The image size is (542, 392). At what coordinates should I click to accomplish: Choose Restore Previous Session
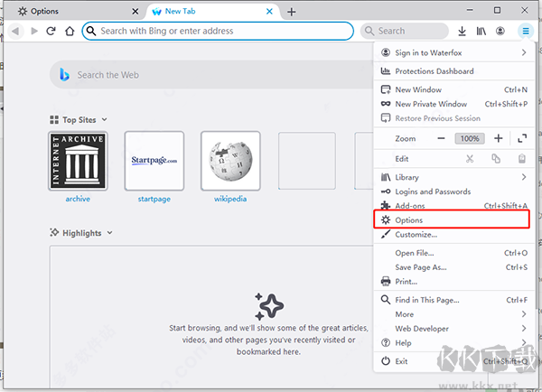tap(453, 118)
